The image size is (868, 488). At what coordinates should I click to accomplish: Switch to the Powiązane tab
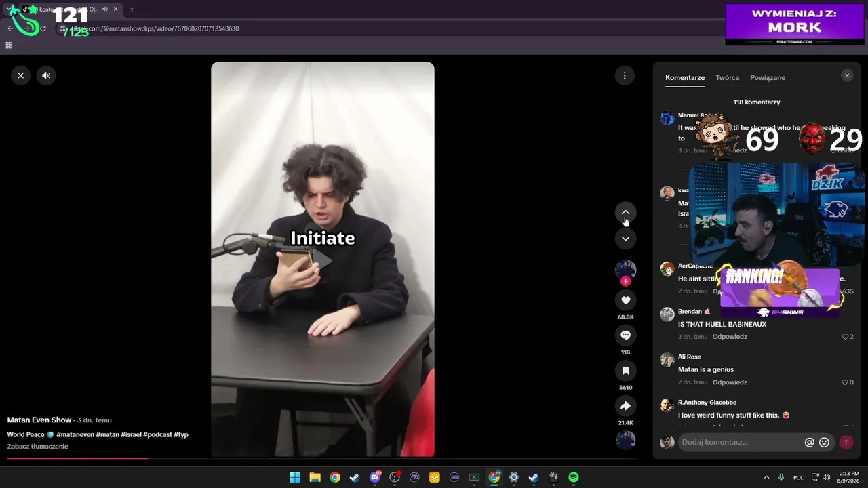pyautogui.click(x=768, y=78)
